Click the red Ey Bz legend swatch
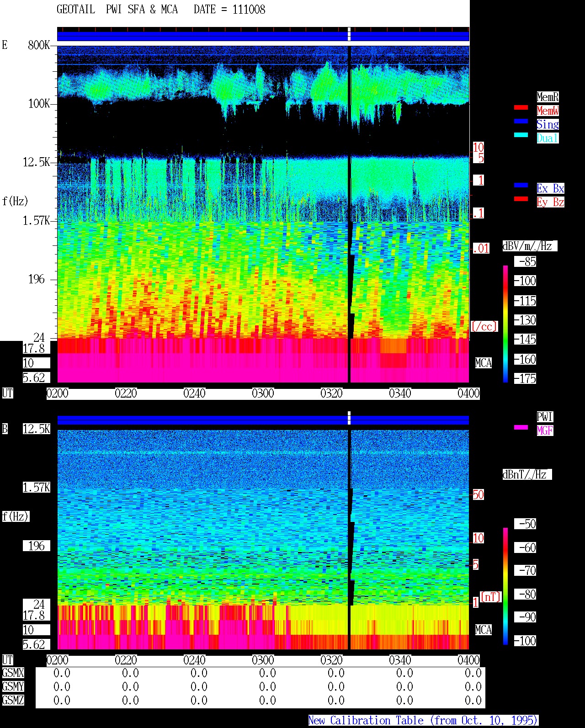585x728 pixels. click(521, 199)
